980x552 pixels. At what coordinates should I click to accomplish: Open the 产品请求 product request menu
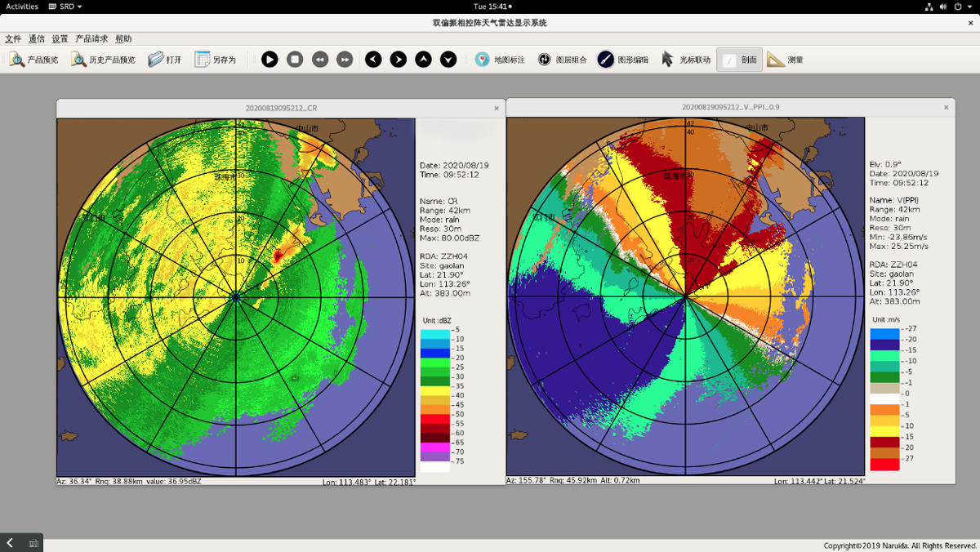(x=91, y=38)
